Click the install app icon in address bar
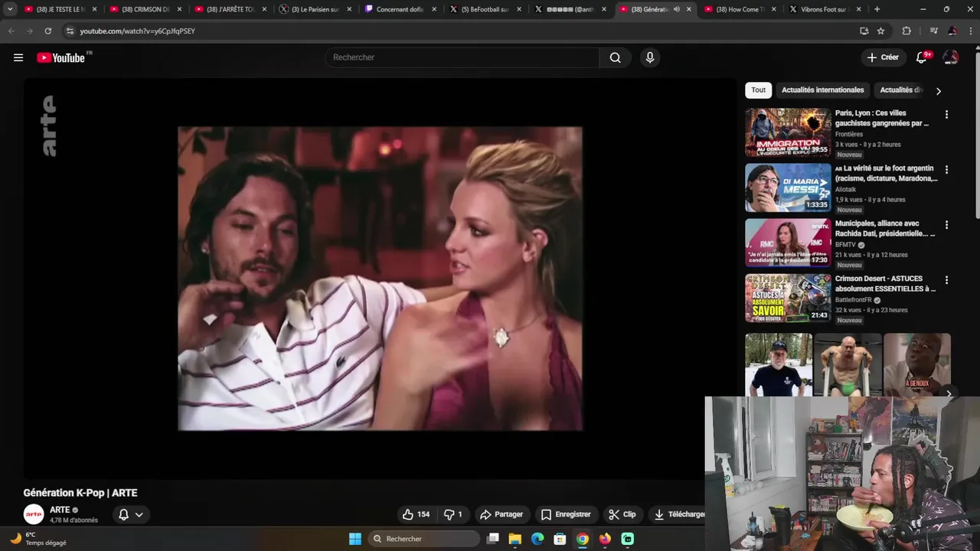Image resolution: width=980 pixels, height=551 pixels. (864, 31)
